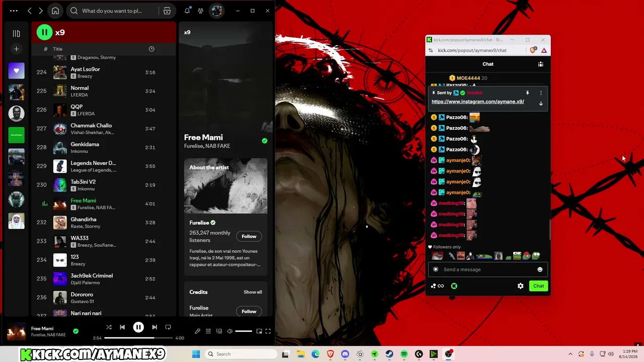Type in the 'Send a message' chat field
This screenshot has width=644, height=362.
[488, 269]
